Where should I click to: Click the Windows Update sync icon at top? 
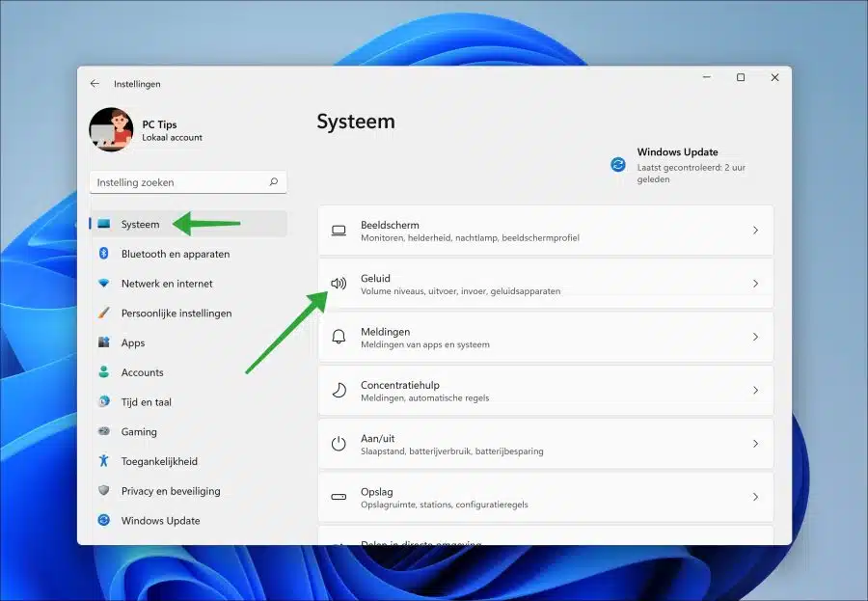click(618, 165)
